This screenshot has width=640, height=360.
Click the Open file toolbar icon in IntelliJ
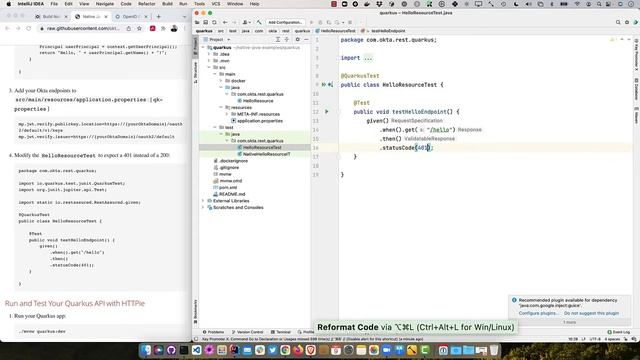(197, 22)
